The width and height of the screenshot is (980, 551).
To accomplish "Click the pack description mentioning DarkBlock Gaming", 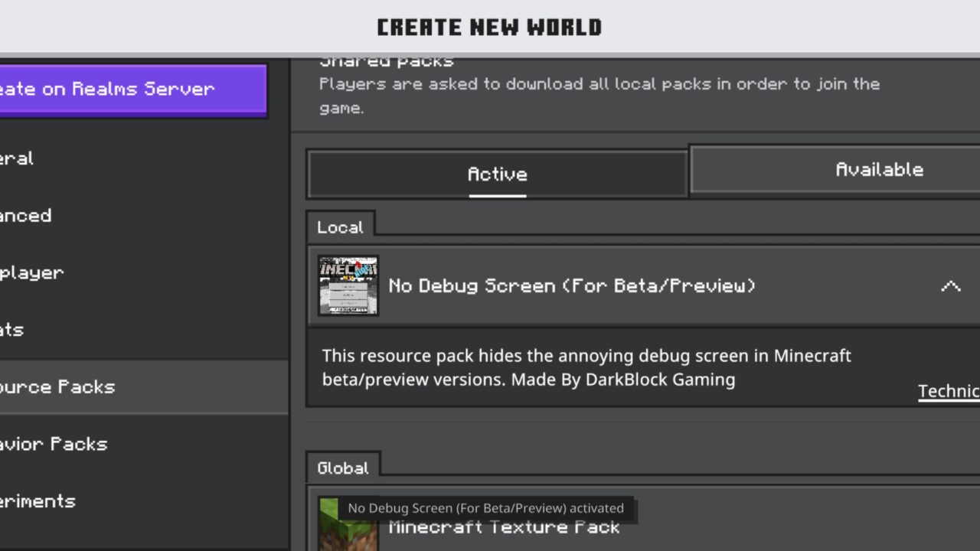I will click(586, 367).
